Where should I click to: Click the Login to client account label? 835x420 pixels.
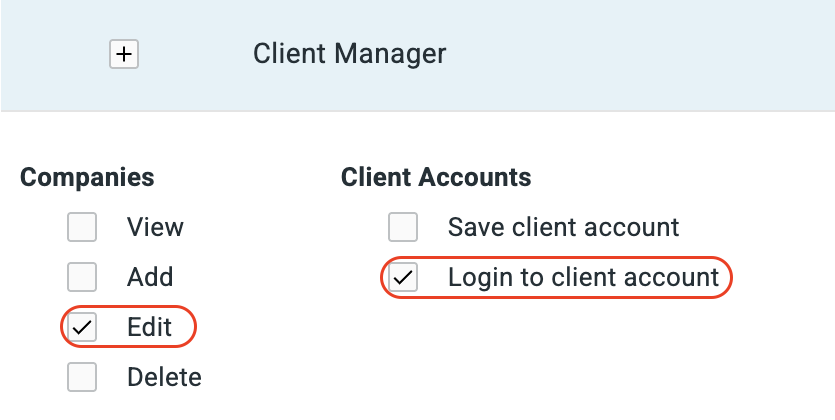pyautogui.click(x=583, y=277)
